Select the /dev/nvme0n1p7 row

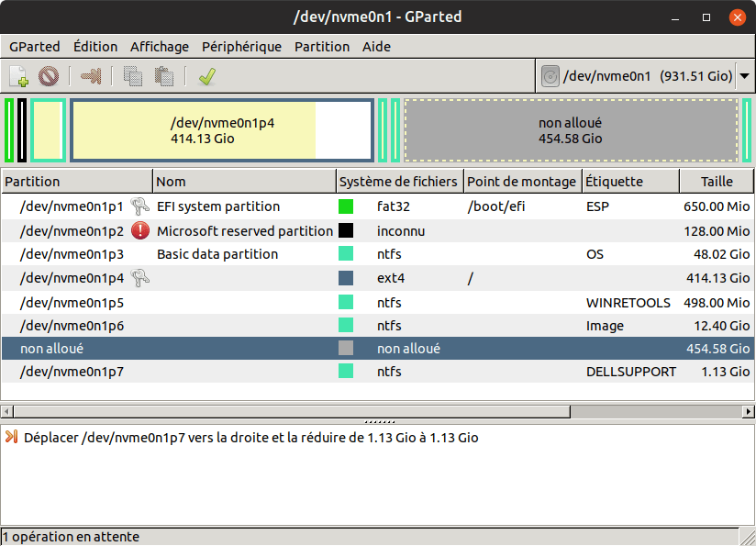(x=377, y=372)
